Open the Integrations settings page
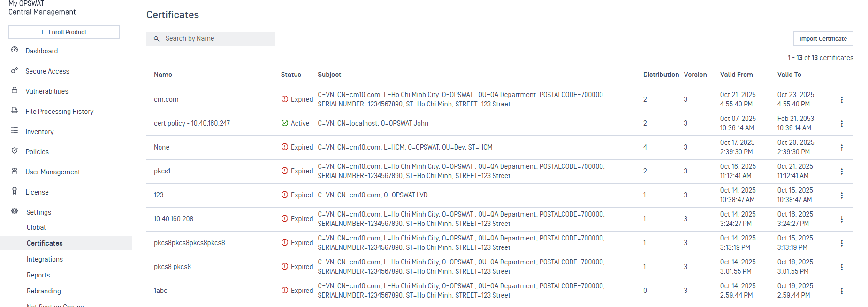Viewport: 868px width, 307px height. pyautogui.click(x=45, y=259)
